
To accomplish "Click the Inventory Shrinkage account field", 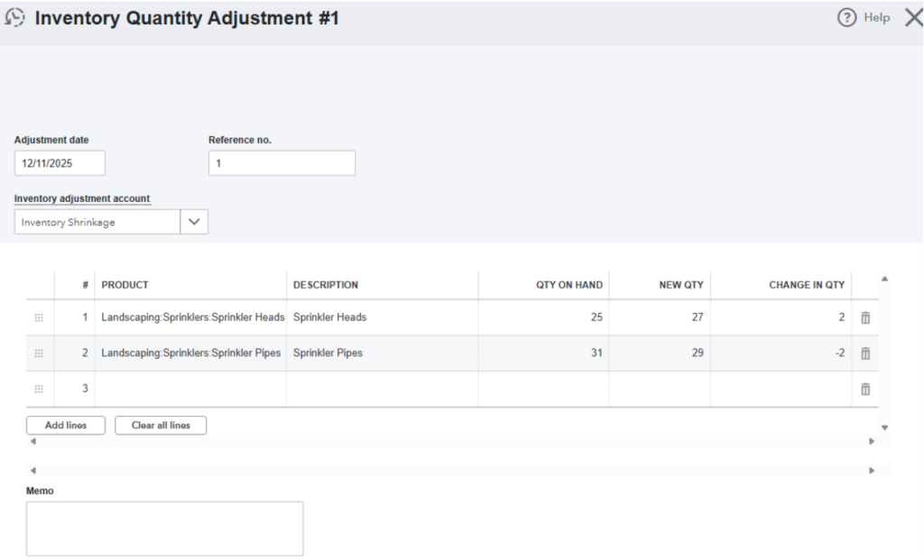I will coord(97,222).
